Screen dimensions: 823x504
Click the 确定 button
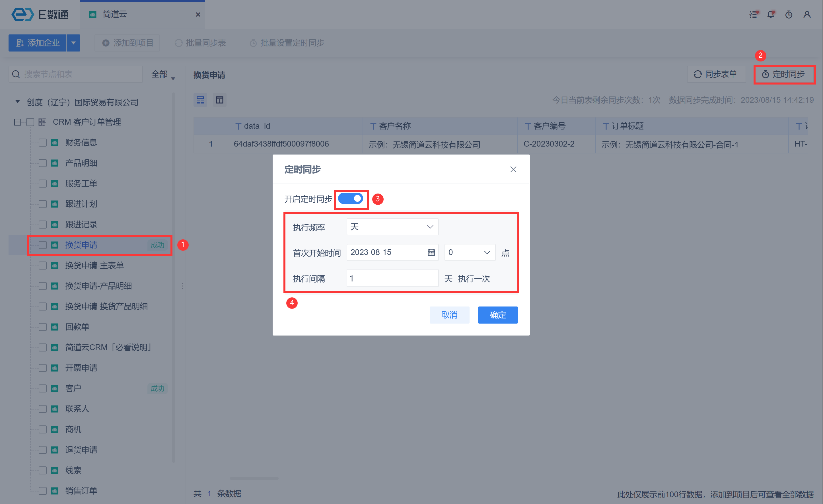point(497,315)
